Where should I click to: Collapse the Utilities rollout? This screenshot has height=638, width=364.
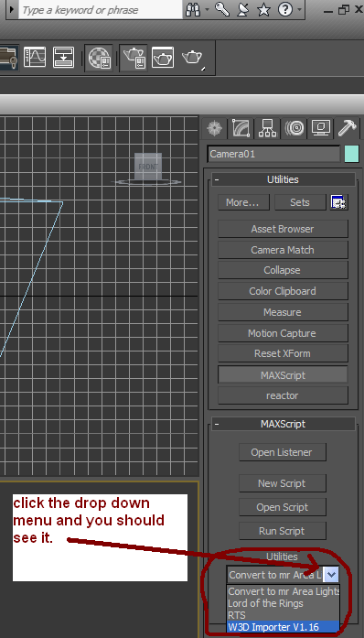(x=284, y=179)
